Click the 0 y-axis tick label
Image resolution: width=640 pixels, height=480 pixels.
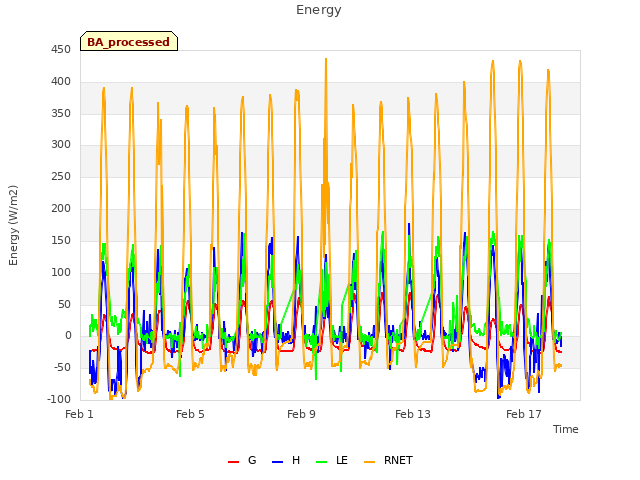click(68, 336)
